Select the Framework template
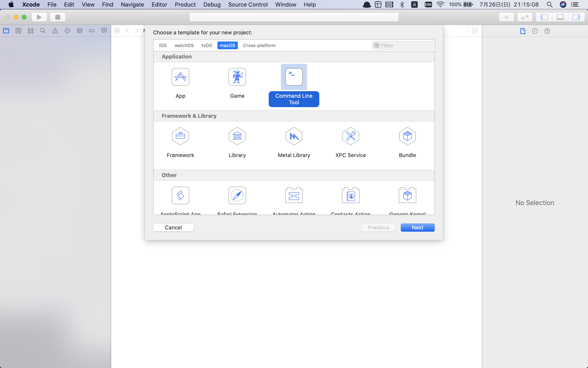Image resolution: width=588 pixels, height=368 pixels. pyautogui.click(x=180, y=143)
